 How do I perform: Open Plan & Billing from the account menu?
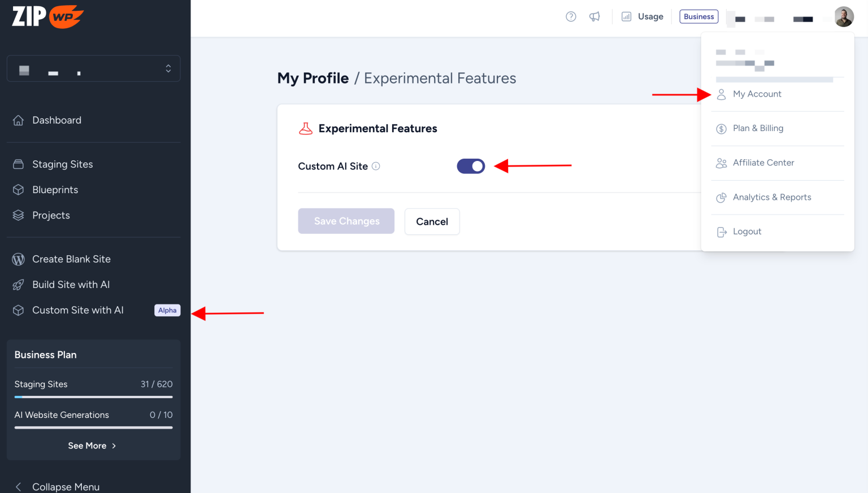[758, 128]
